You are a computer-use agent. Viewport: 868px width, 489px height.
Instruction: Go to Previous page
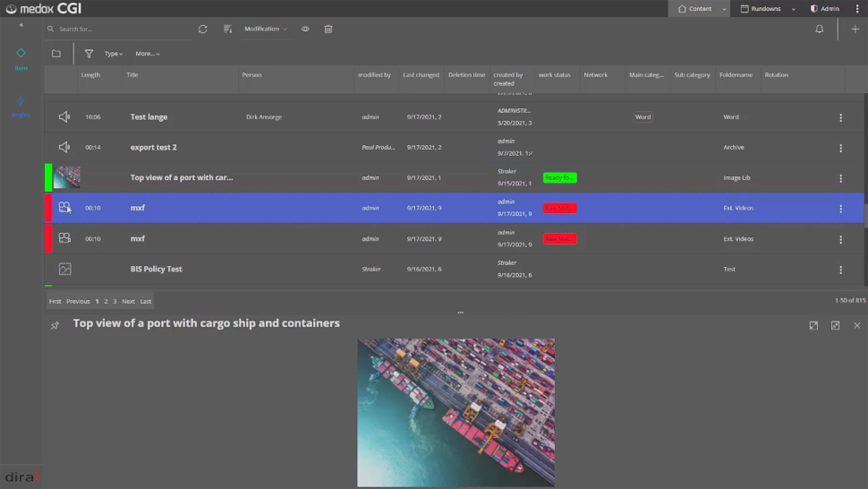click(78, 301)
